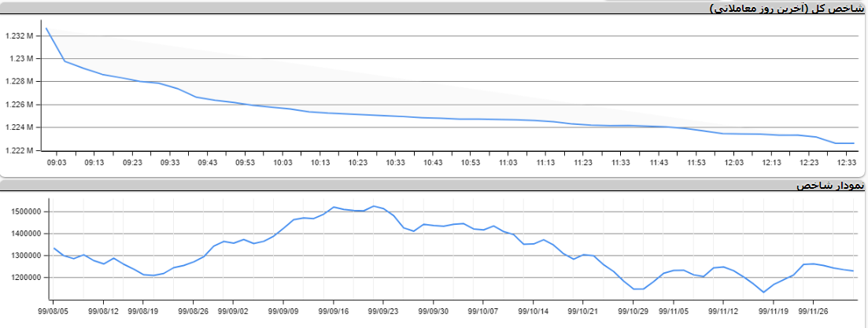Viewport: 868px width, 328px height.
Task: Select the 1.226 M value axis label
Action: pyautogui.click(x=19, y=105)
